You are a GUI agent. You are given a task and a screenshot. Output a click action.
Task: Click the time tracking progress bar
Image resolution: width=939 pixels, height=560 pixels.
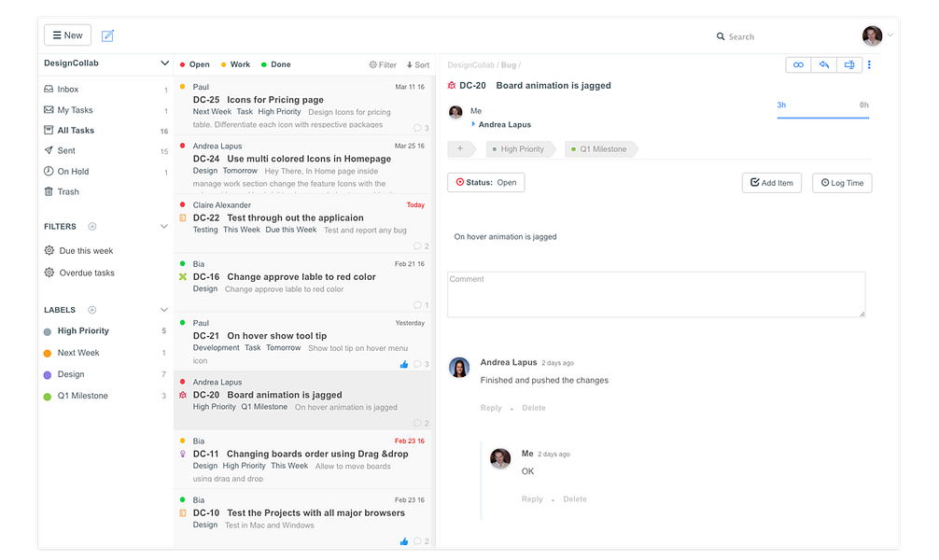click(823, 118)
